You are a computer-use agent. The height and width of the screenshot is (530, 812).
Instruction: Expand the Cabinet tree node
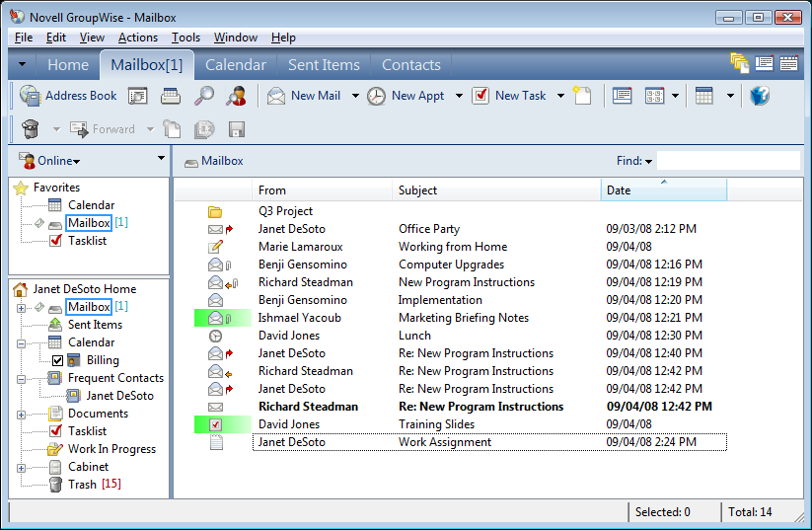coord(22,468)
